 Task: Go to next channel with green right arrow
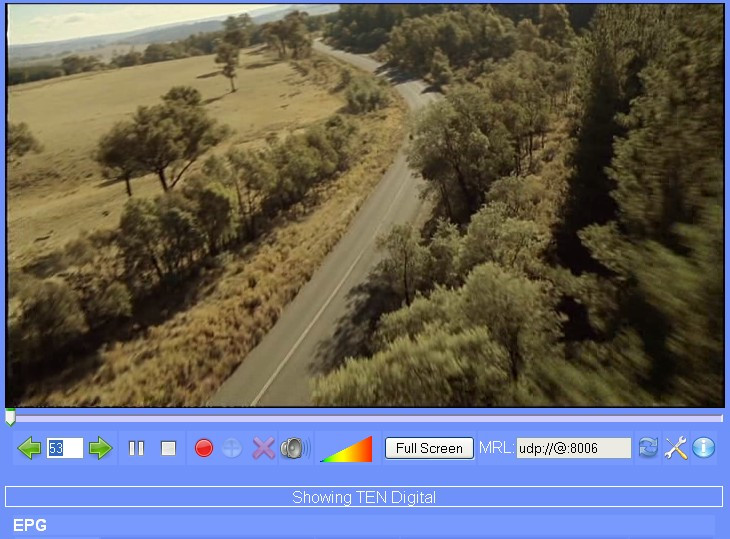(x=101, y=448)
